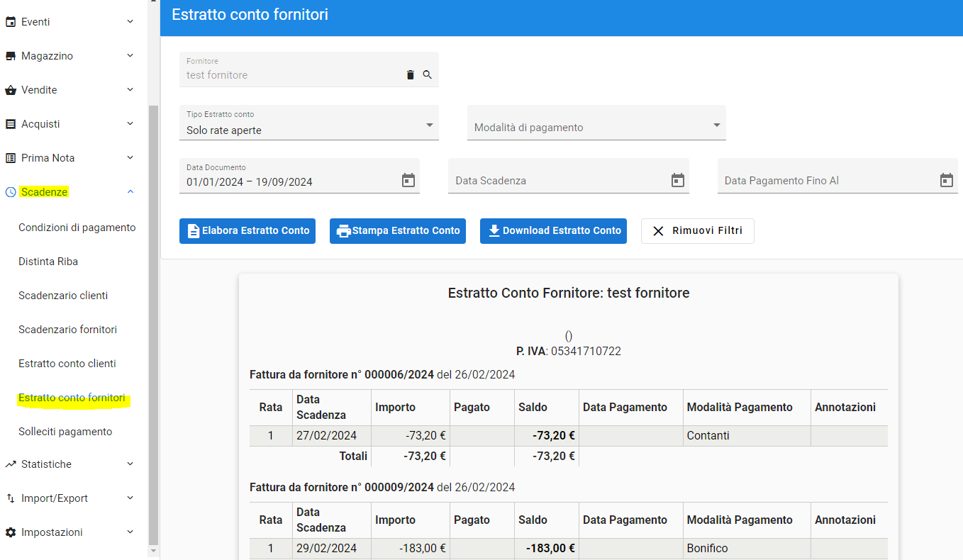Click Elabora Estratto Conto button

pos(247,230)
